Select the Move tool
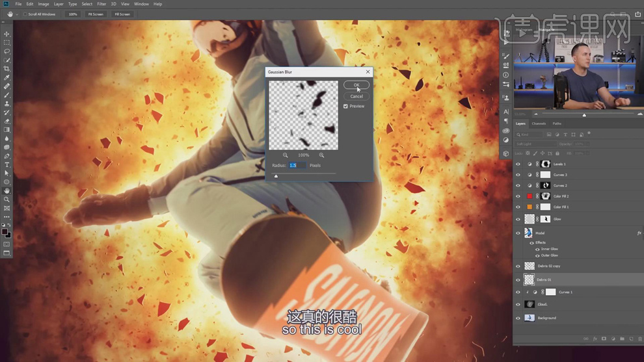Screen dimensions: 644x362 coord(7,34)
